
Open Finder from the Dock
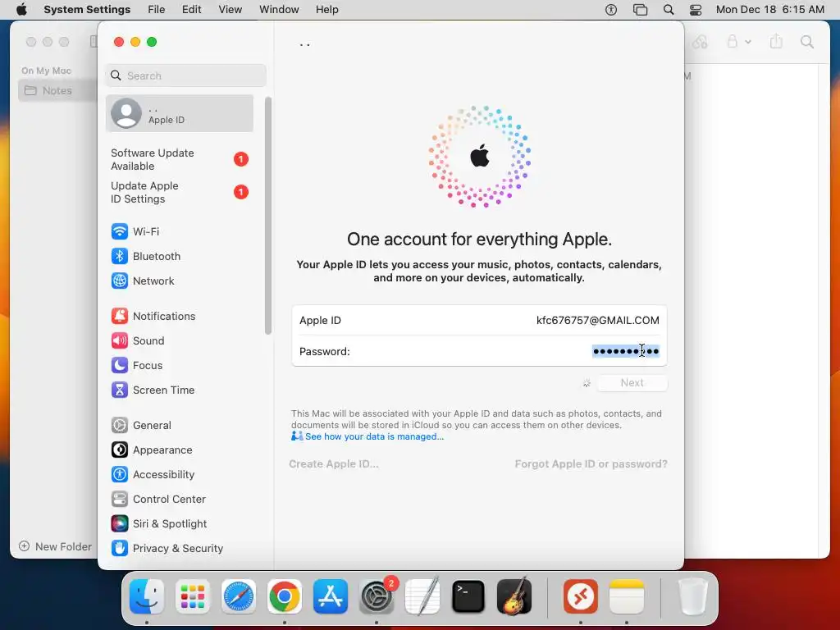(147, 596)
